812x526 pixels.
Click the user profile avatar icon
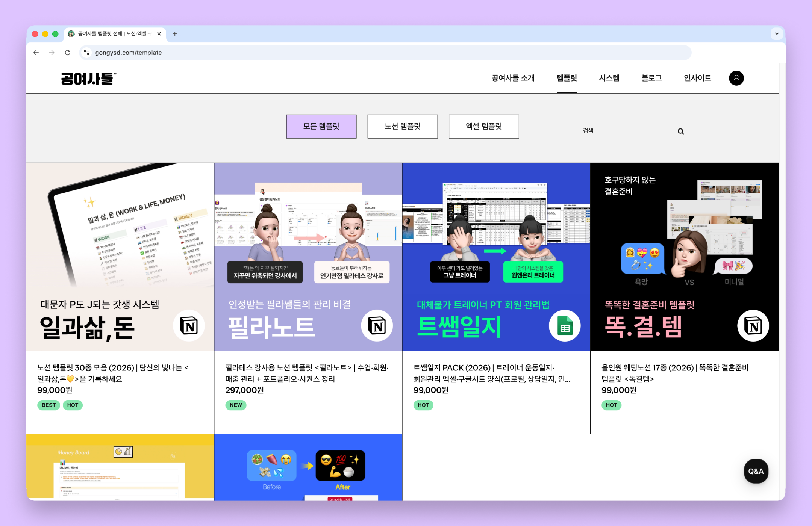coord(736,78)
